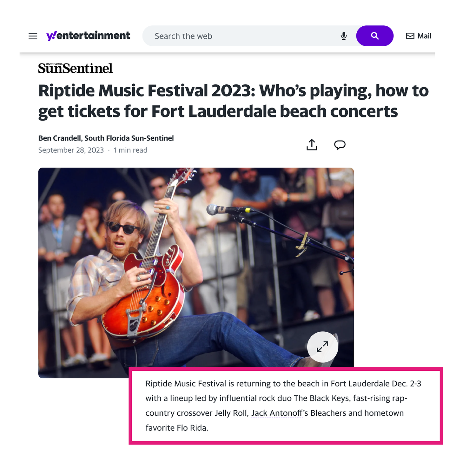Click the Mail text label
476x476 pixels.
pos(424,36)
